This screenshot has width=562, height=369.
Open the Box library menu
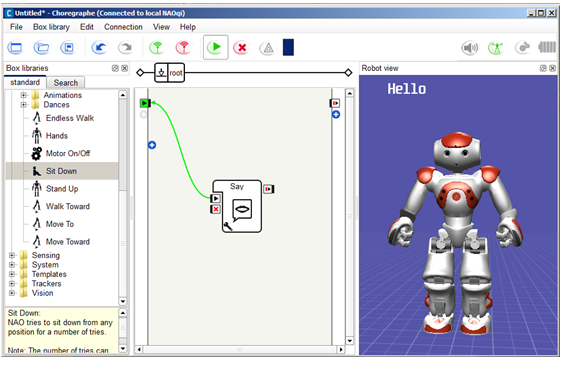[x=51, y=27]
